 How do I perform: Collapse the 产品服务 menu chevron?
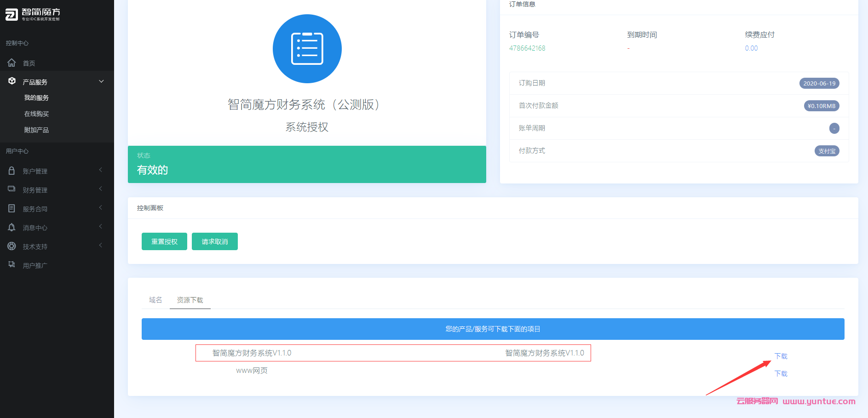(101, 81)
